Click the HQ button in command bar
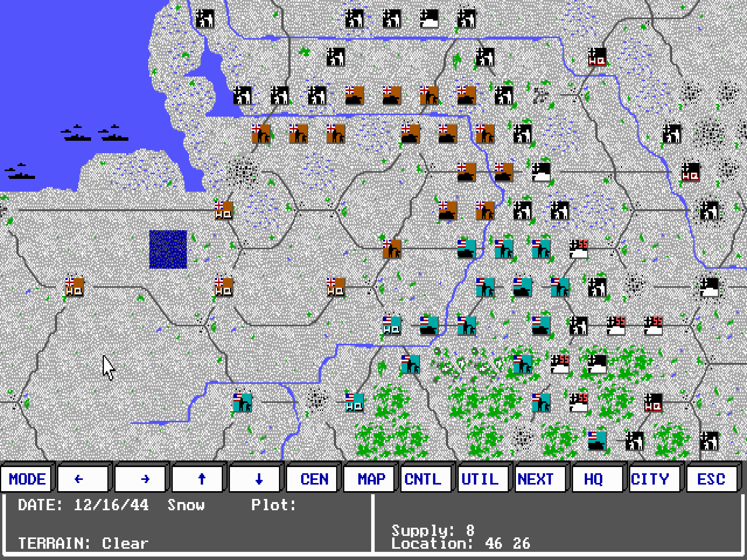This screenshot has height=560, width=747. 598,479
